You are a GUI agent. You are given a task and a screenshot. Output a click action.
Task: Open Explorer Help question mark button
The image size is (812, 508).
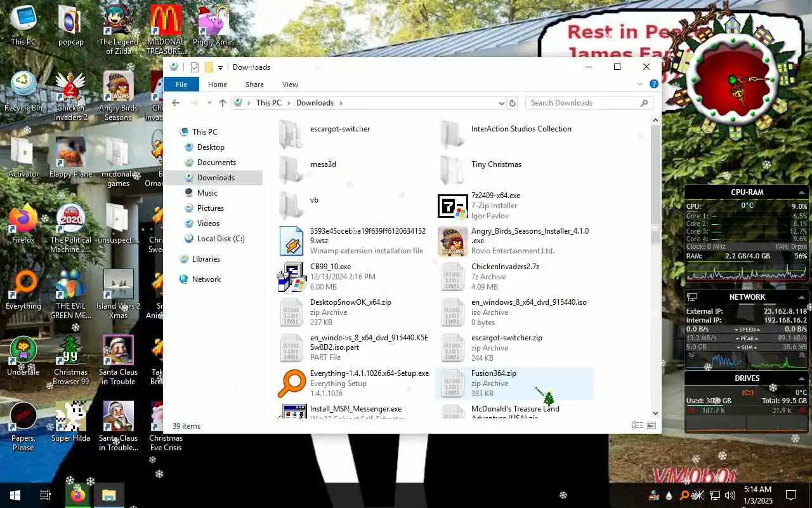(653, 84)
